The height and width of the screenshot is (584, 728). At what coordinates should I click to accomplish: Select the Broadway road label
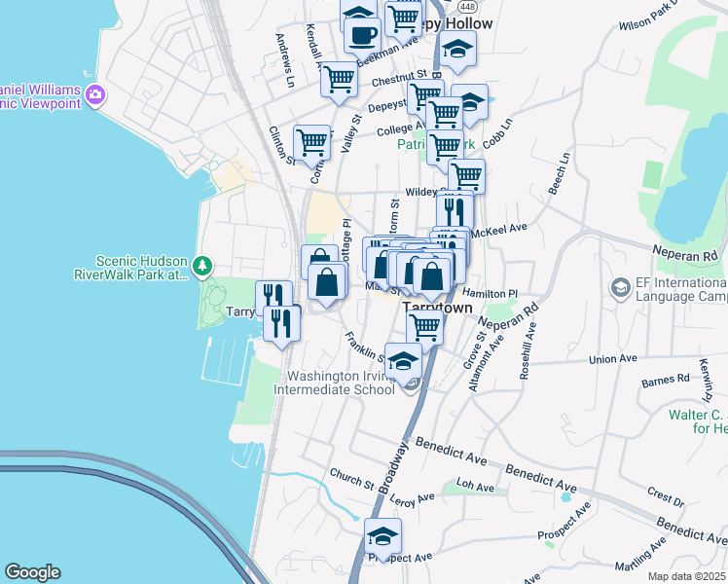tap(393, 468)
